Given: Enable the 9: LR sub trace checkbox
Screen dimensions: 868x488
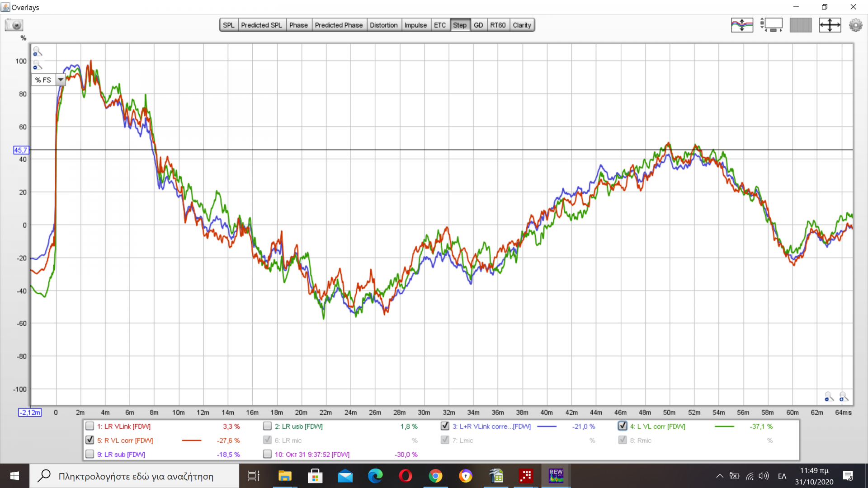Looking at the screenshot, I should pos(90,454).
